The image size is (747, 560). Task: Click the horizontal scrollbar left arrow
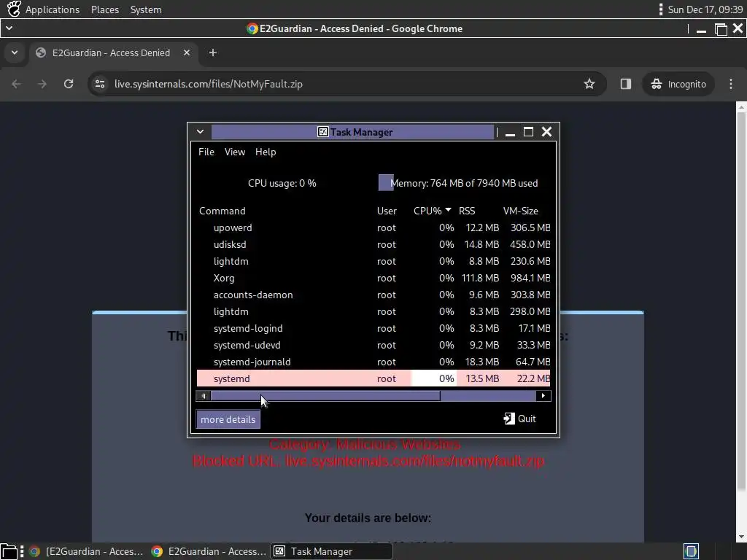[x=204, y=396]
